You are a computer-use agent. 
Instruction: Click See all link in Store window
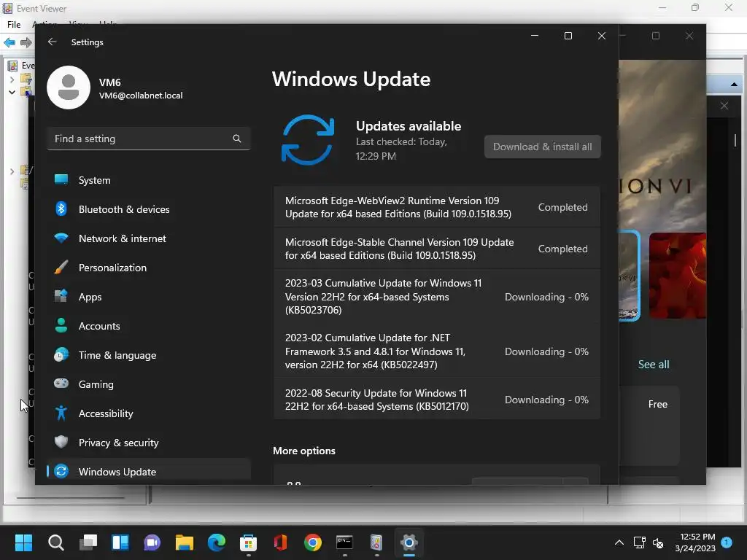653,365
